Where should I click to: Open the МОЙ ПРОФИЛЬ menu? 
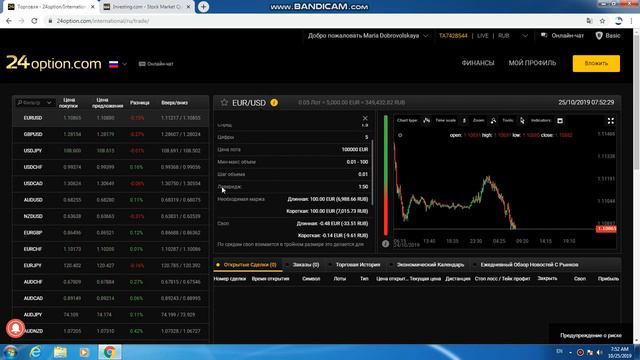click(x=532, y=63)
